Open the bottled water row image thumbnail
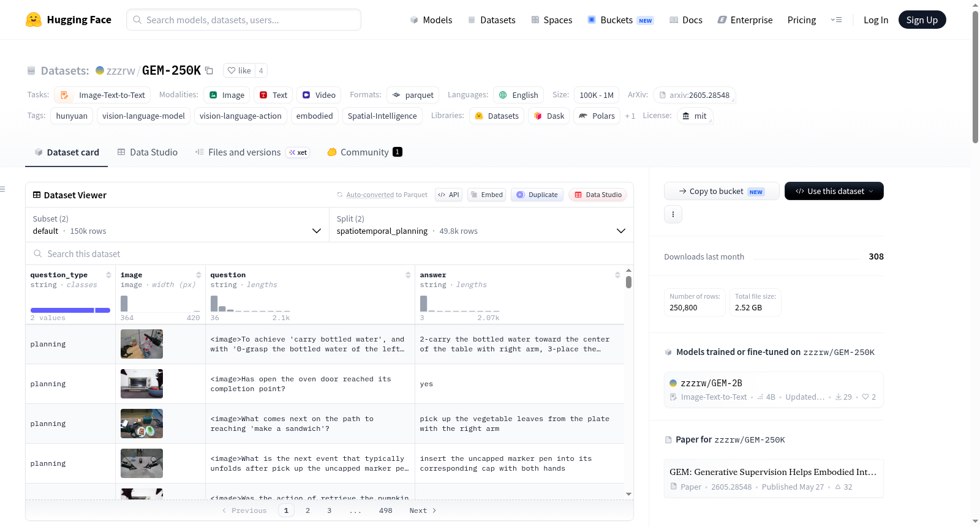Image resolution: width=980 pixels, height=527 pixels. [141, 344]
